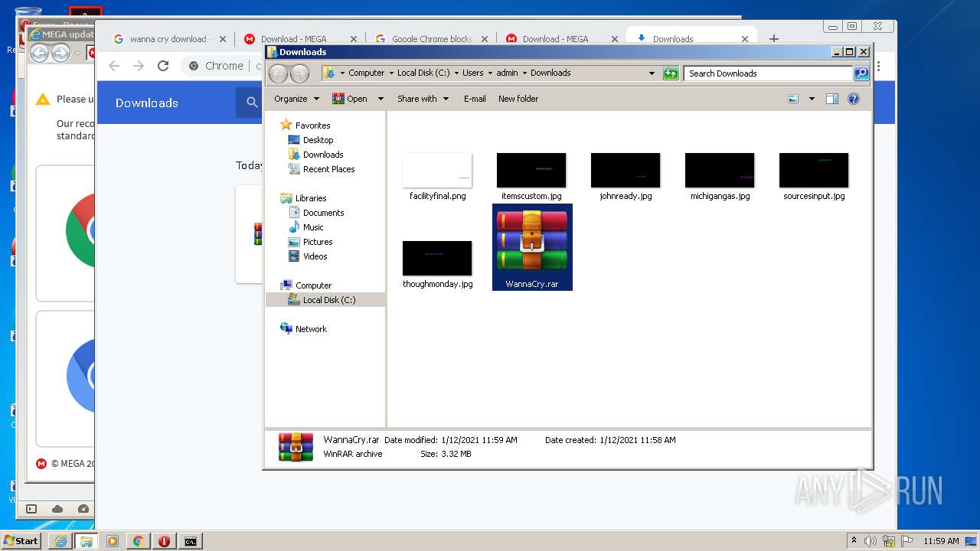Refresh the Downloads folder view
The image size is (980, 551).
click(x=671, y=73)
